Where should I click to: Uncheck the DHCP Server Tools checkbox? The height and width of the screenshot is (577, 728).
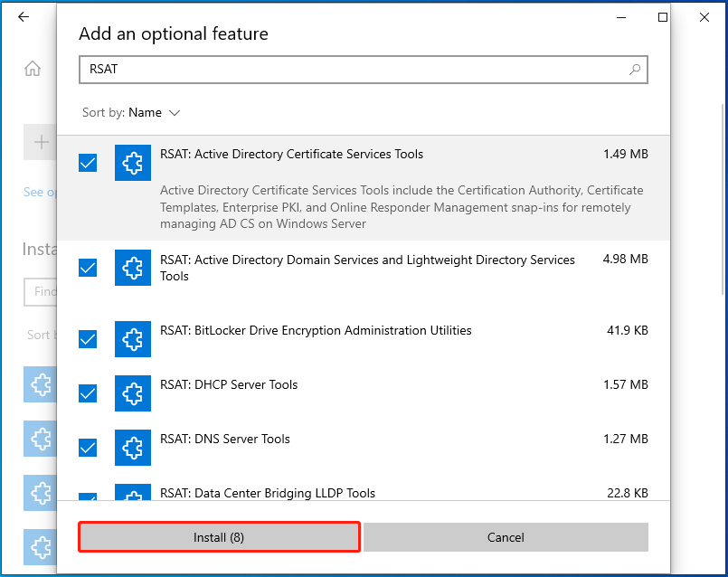[x=87, y=393]
